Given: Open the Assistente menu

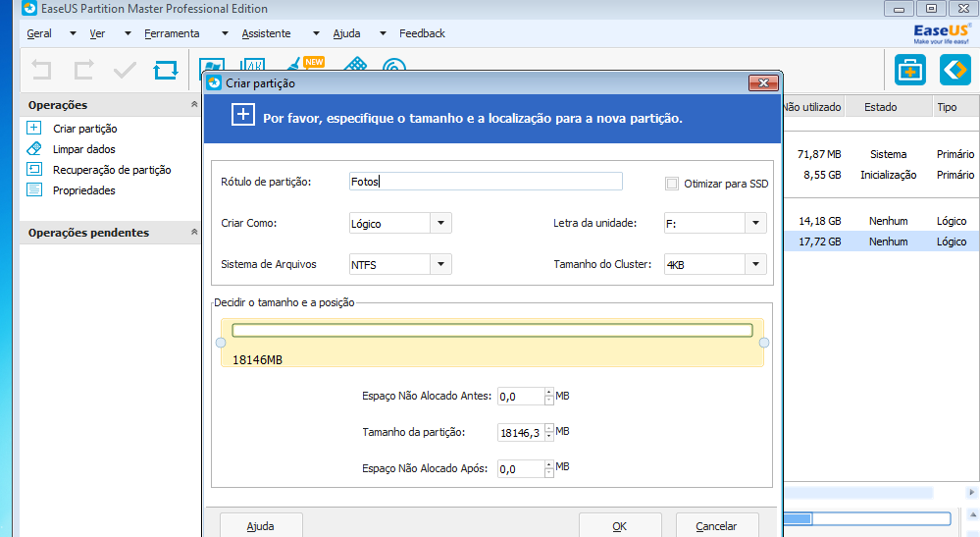Looking at the screenshot, I should [266, 33].
